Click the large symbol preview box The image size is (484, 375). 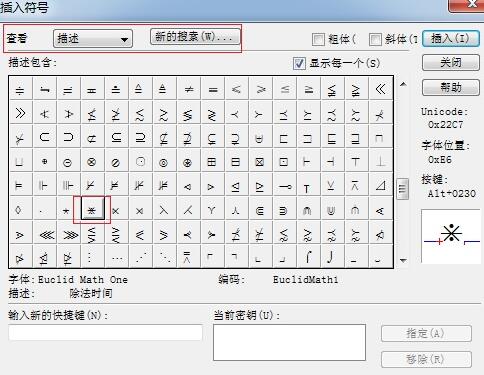tap(451, 236)
